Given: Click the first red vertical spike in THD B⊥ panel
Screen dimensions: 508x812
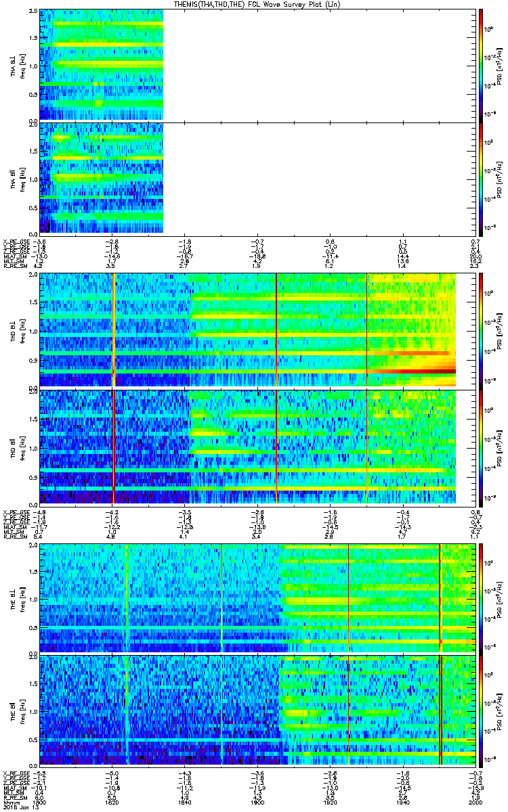Looking at the screenshot, I should tap(113, 331).
